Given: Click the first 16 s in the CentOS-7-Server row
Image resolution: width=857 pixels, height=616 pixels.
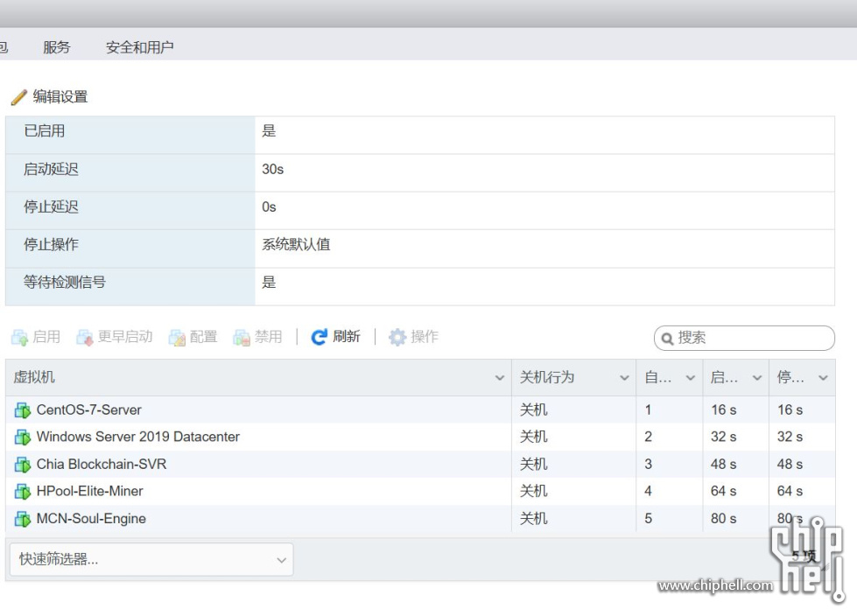Looking at the screenshot, I should tap(724, 410).
